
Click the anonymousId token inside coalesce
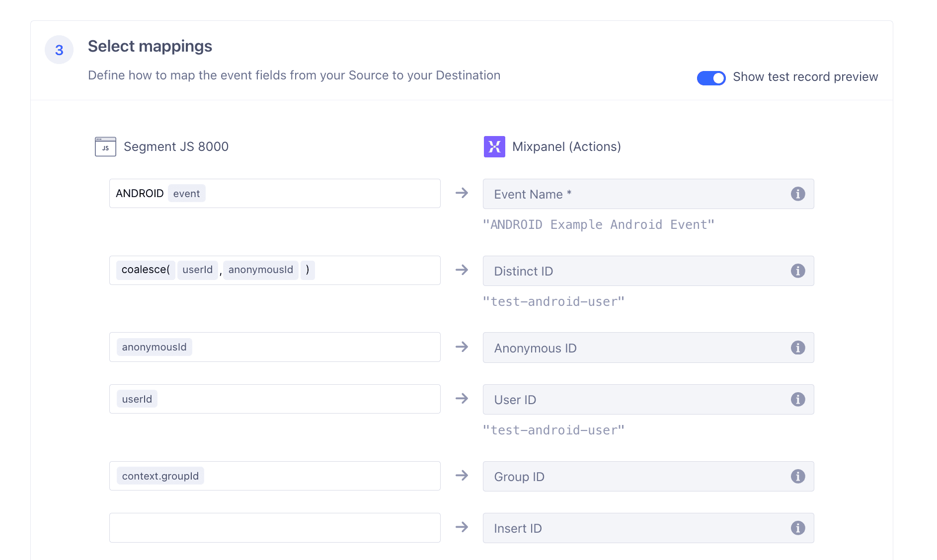(x=260, y=270)
